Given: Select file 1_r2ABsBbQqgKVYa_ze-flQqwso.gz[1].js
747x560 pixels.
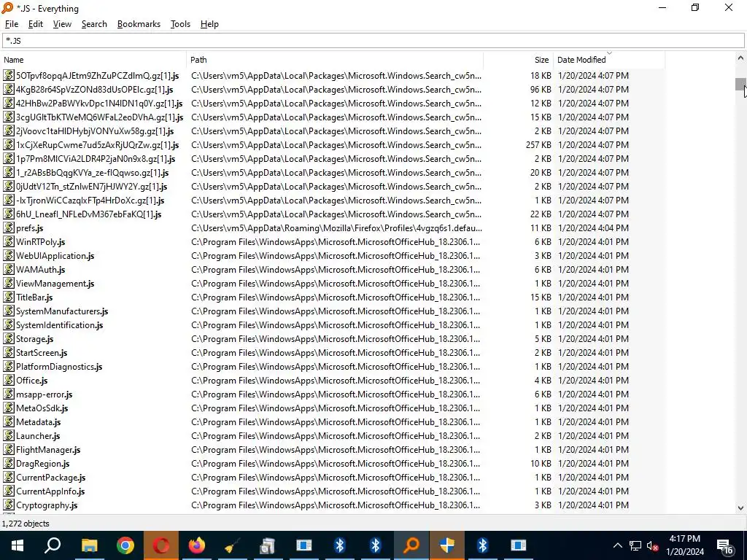Looking at the screenshot, I should tap(92, 172).
